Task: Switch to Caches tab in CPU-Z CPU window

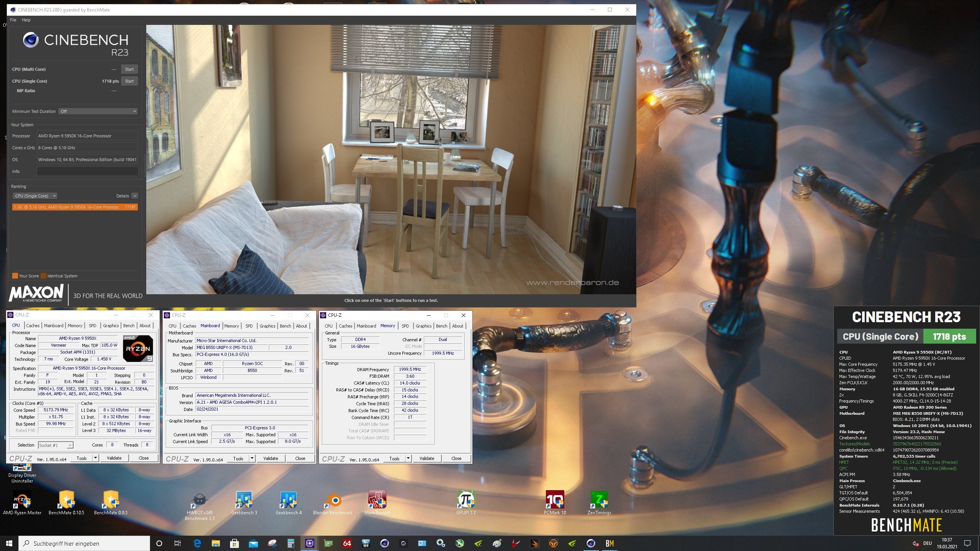Action: pyautogui.click(x=33, y=326)
